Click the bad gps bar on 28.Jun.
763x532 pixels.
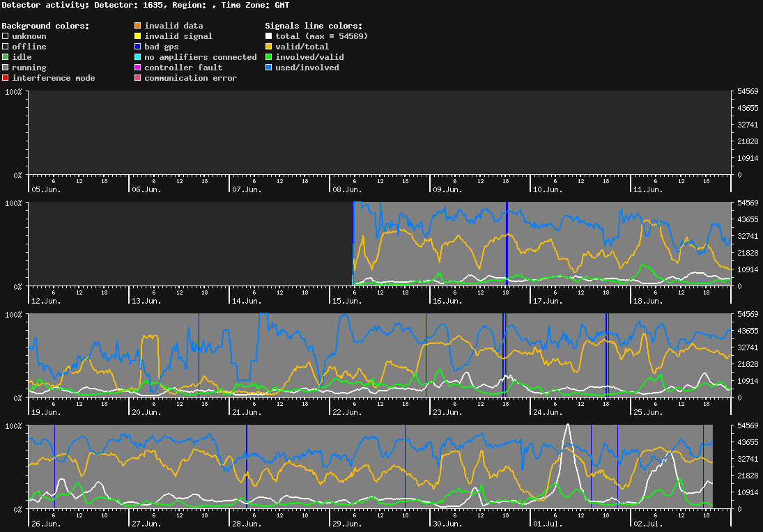pyautogui.click(x=247, y=467)
